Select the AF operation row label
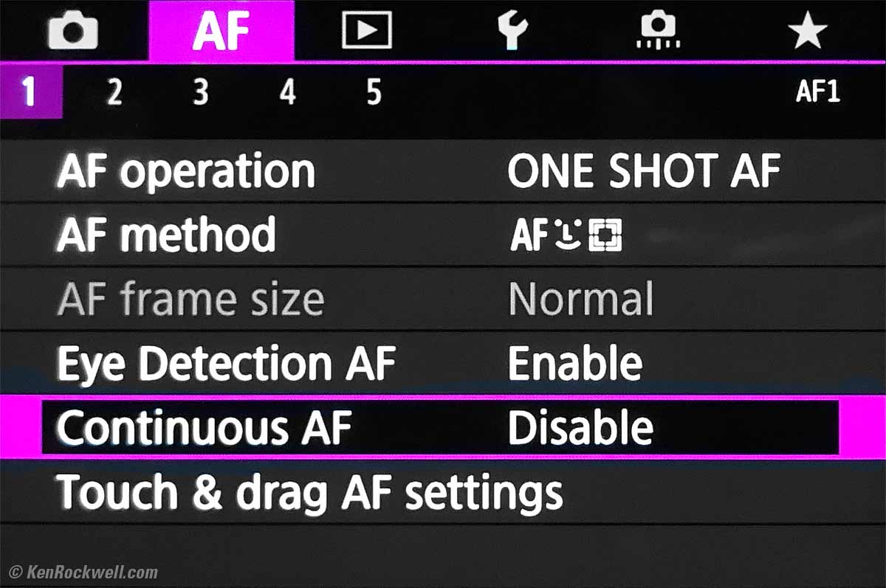 pyautogui.click(x=186, y=171)
